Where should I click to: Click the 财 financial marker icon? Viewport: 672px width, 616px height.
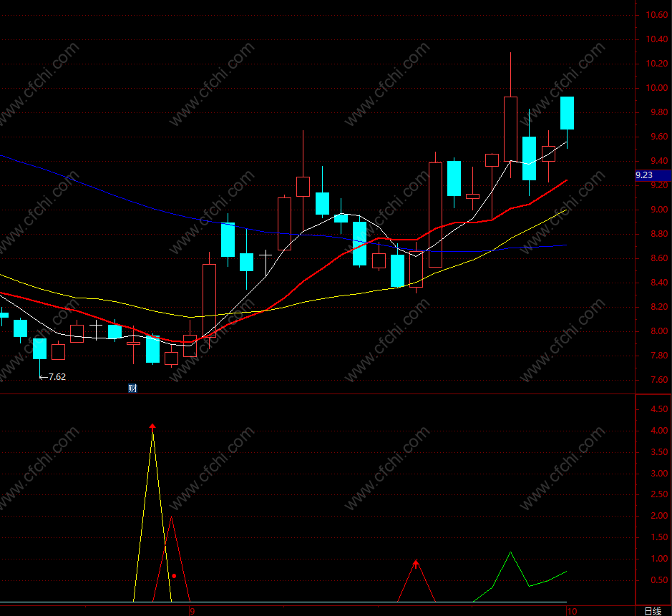click(x=132, y=388)
